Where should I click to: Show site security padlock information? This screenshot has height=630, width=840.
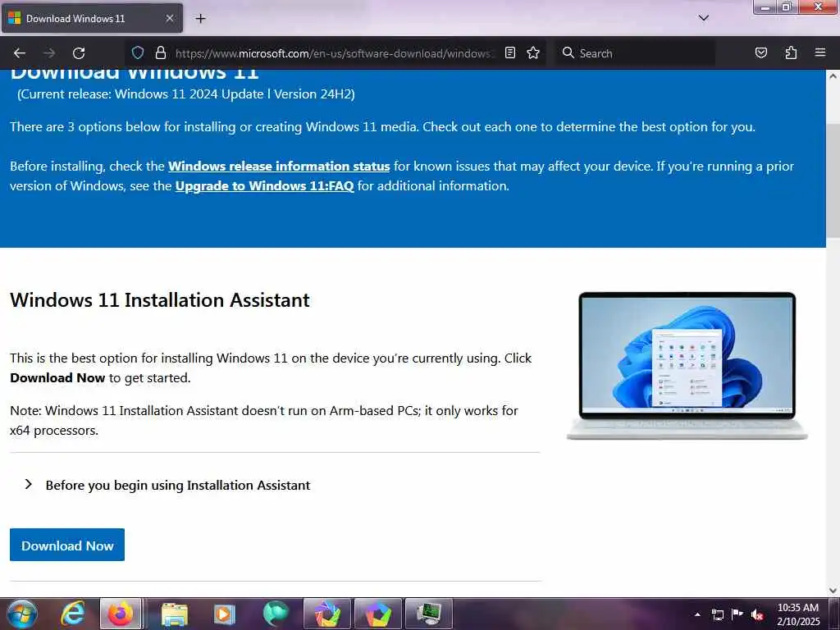coord(160,53)
